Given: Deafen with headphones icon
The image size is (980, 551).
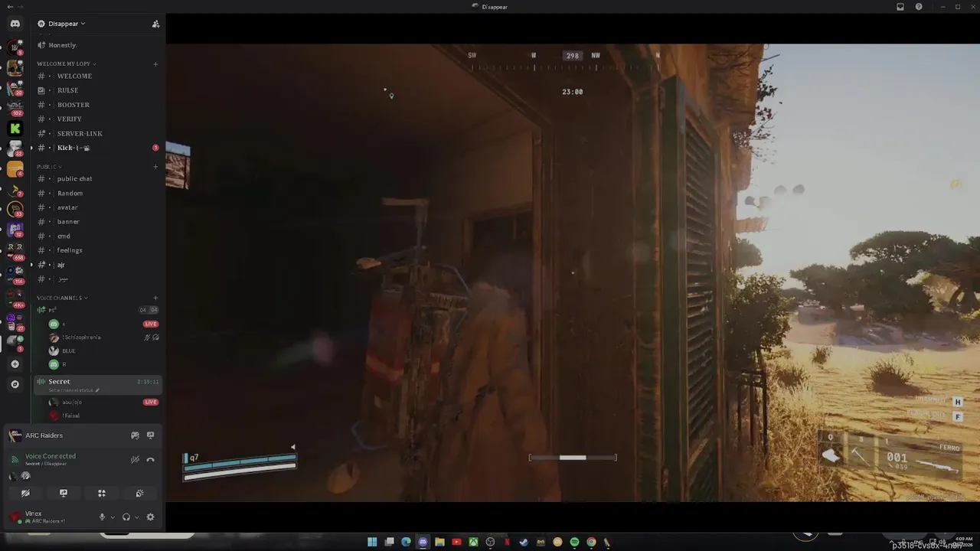Looking at the screenshot, I should 126,517.
